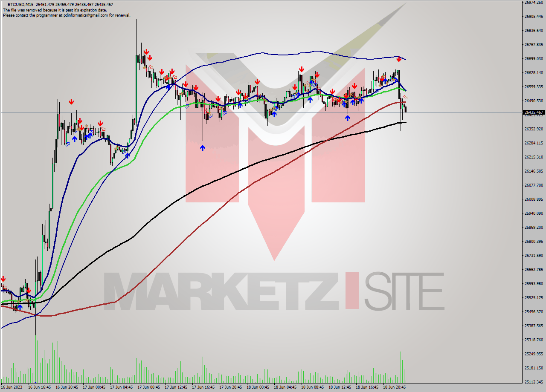Click the 16 Jun 20:45 time label
This screenshot has width=546, height=392.
click(67, 388)
